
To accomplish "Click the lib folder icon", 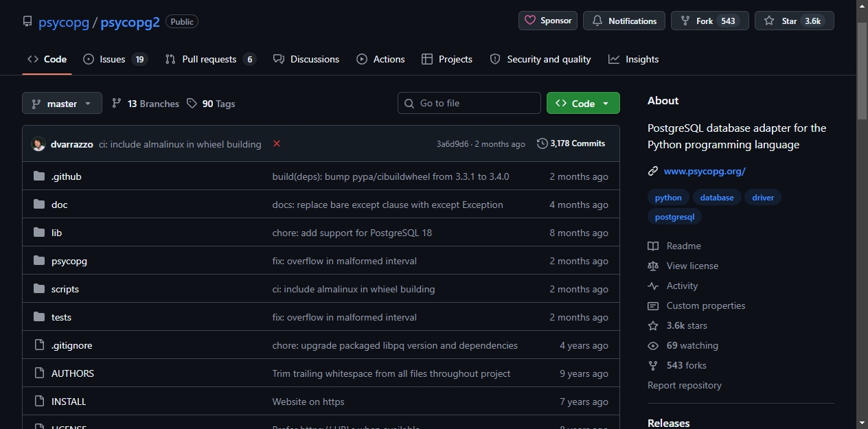I will point(39,233).
